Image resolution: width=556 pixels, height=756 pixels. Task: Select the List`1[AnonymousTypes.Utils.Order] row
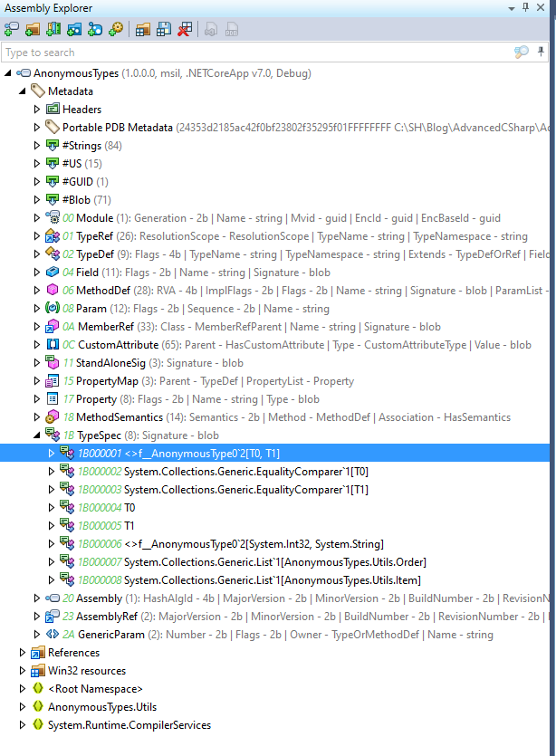tap(274, 562)
